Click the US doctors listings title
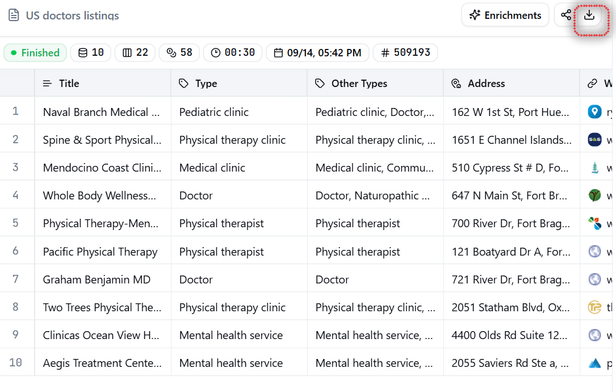The width and height of the screenshot is (616, 392). tap(72, 16)
